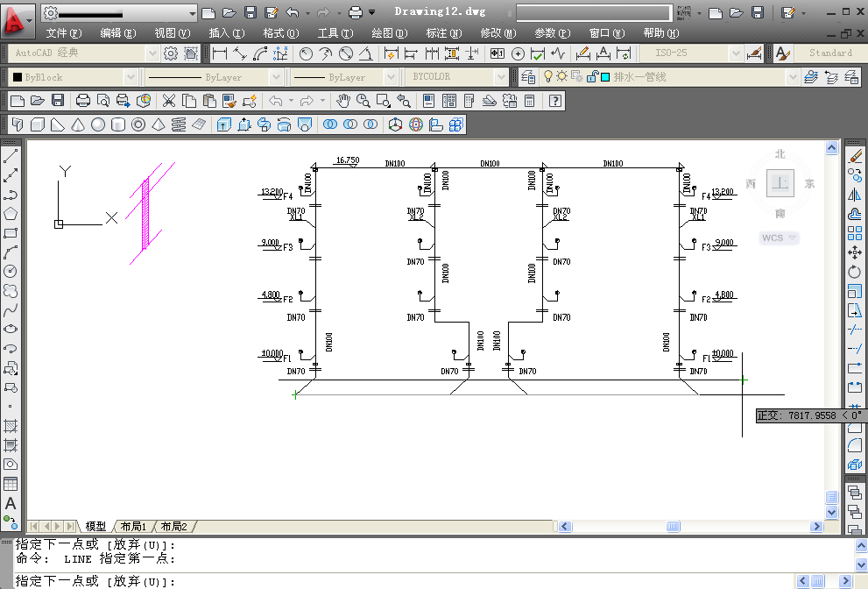Open the application menu A button
The height and width of the screenshot is (589, 868).
tap(18, 20)
